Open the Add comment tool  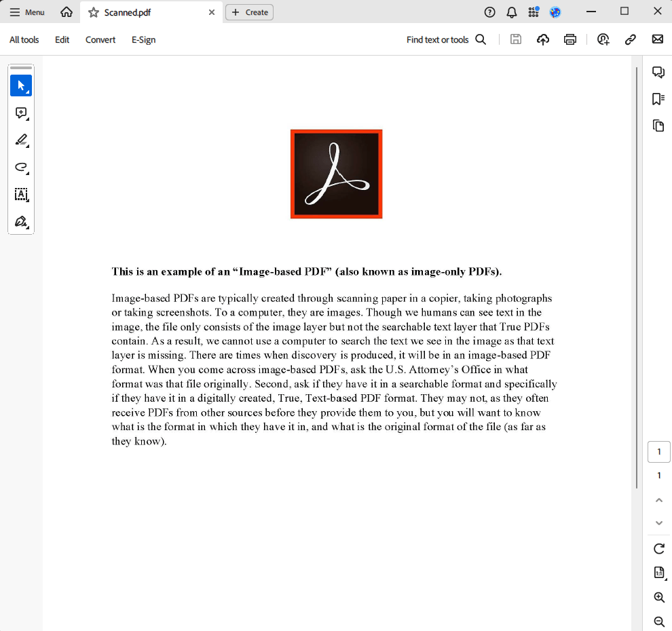pyautogui.click(x=21, y=113)
